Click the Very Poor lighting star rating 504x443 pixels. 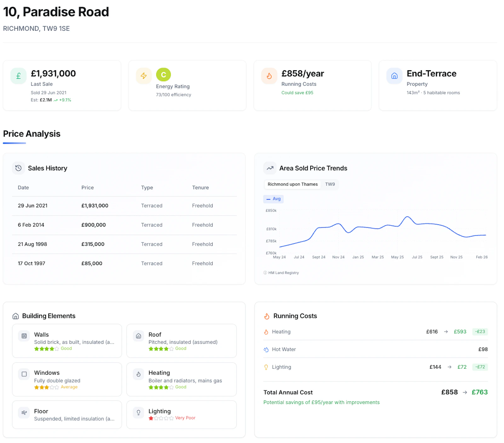pyautogui.click(x=161, y=418)
